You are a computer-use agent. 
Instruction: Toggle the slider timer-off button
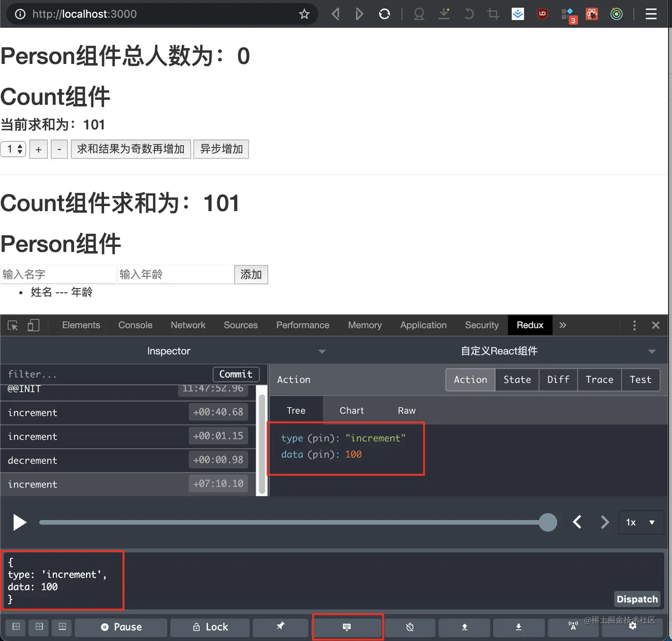(x=410, y=627)
